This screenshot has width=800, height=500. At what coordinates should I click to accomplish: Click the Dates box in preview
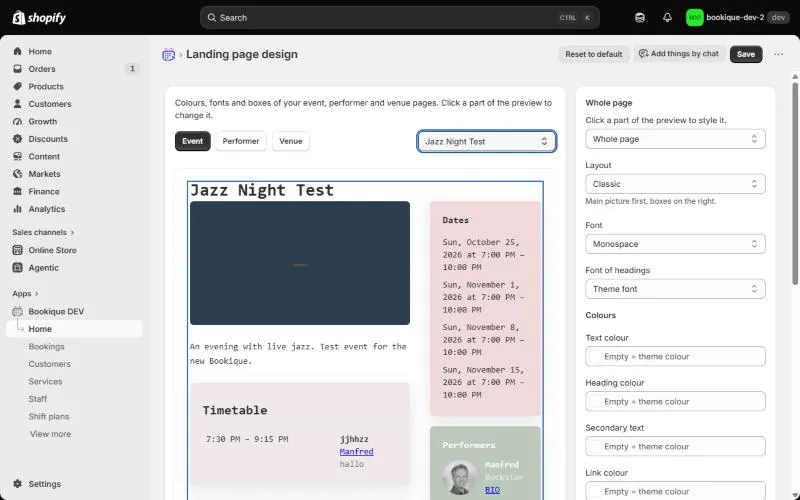[x=485, y=309]
